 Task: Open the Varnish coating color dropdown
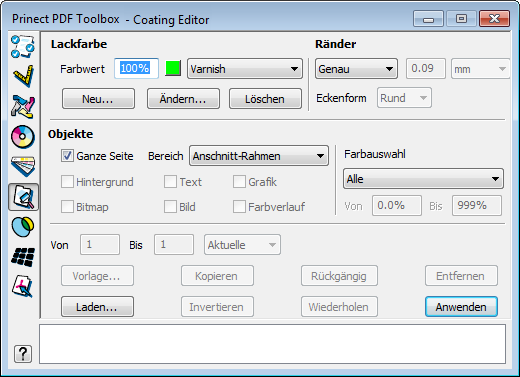click(x=245, y=69)
